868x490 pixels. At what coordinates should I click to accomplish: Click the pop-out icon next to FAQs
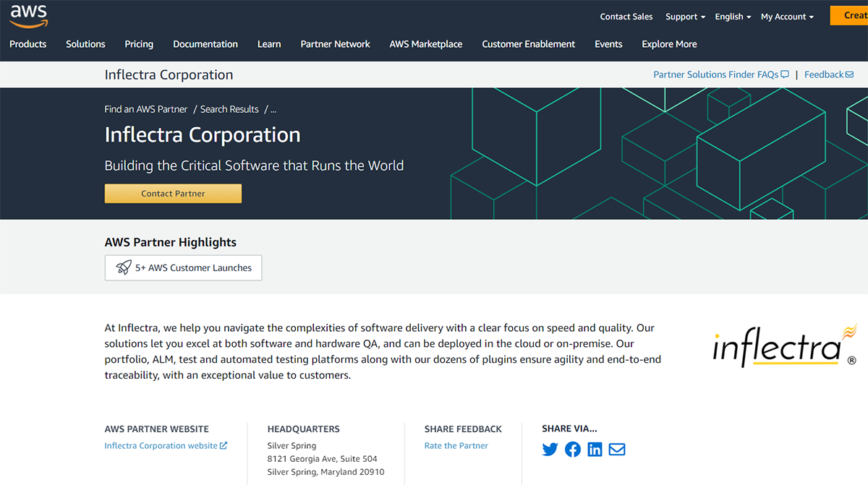pos(786,74)
